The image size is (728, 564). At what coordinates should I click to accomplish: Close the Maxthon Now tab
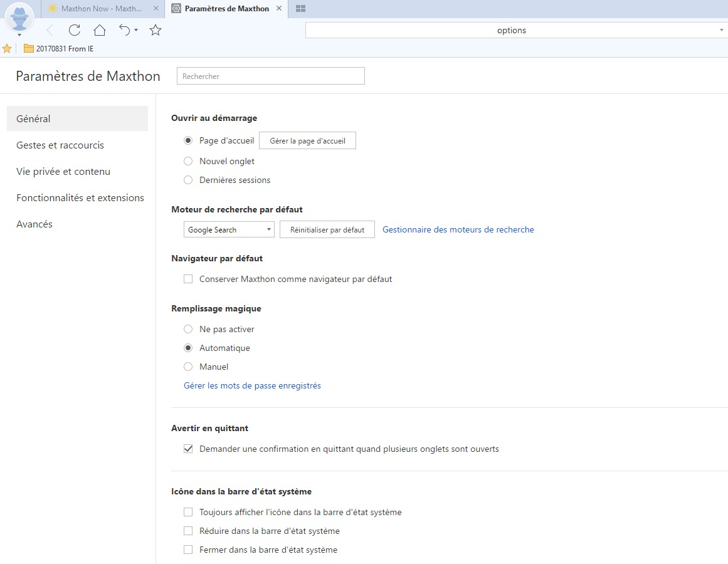pyautogui.click(x=156, y=8)
